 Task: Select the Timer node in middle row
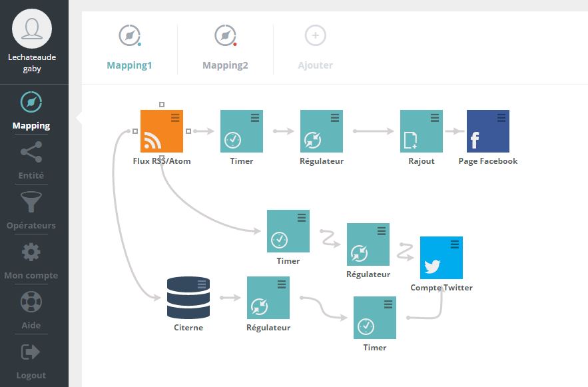[x=288, y=231]
